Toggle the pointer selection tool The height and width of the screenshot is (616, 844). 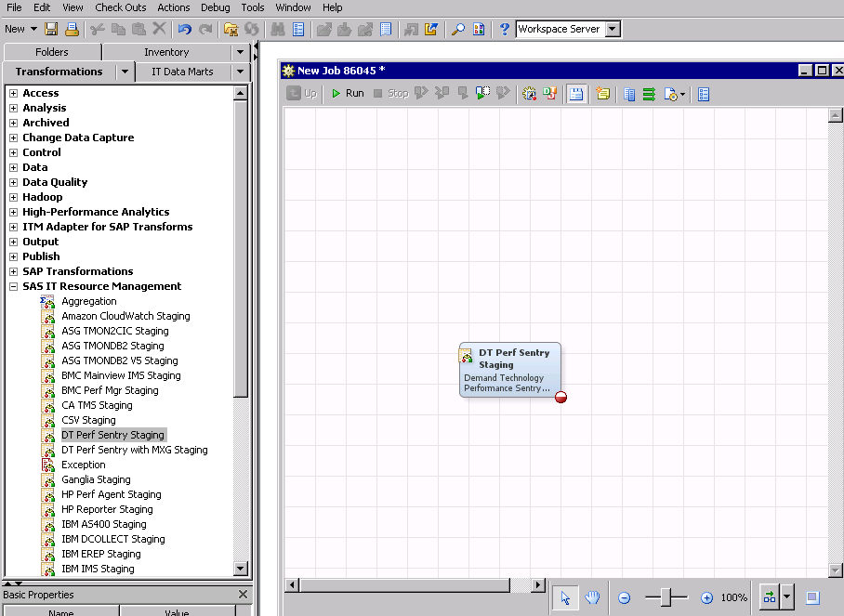pyautogui.click(x=567, y=597)
